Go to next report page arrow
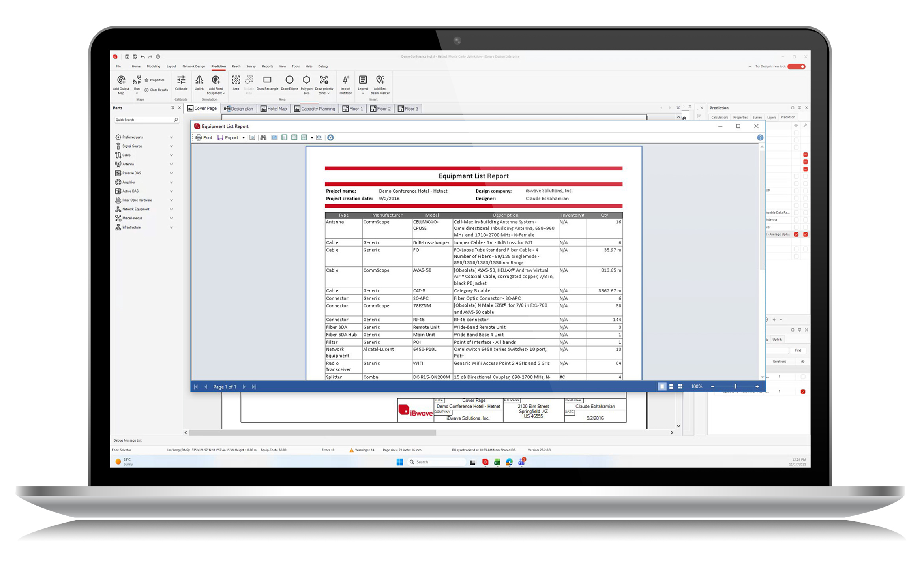 pos(244,387)
